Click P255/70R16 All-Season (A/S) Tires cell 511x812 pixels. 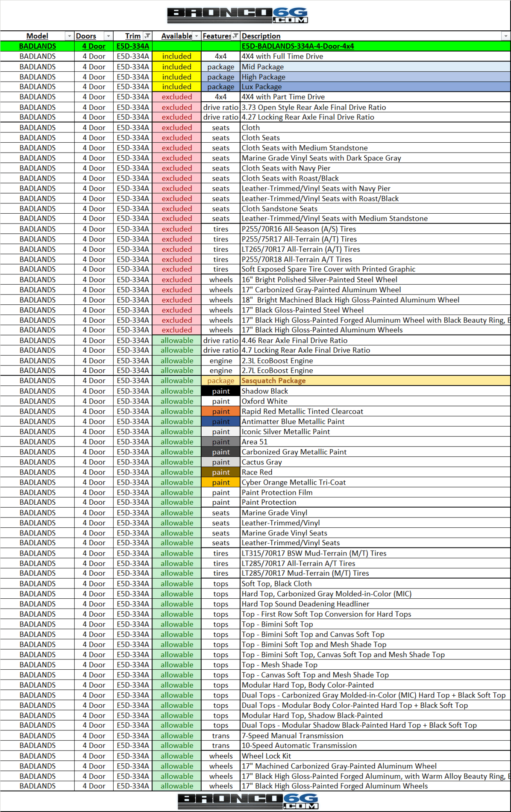pos(376,229)
